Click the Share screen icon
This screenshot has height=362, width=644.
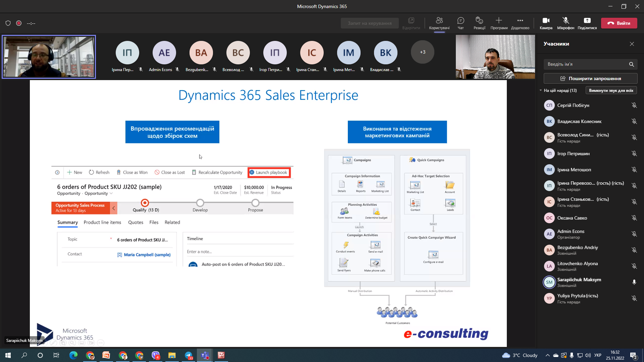coord(587,21)
